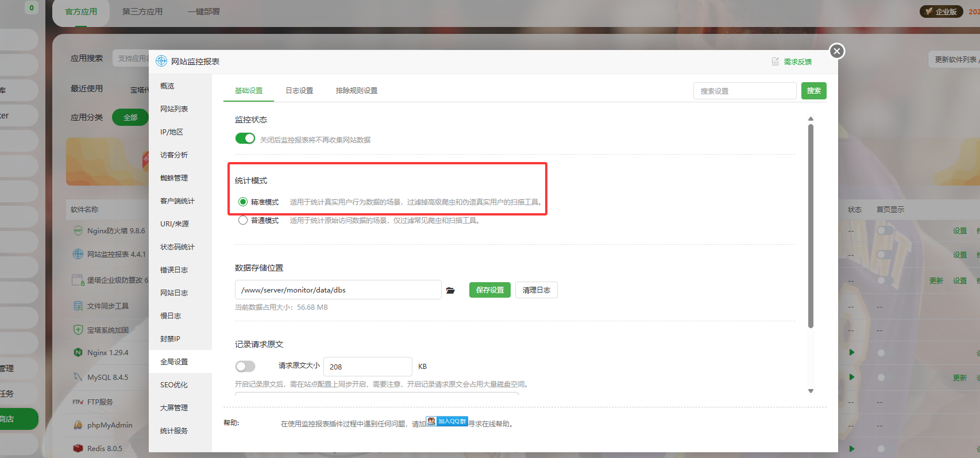Click the 网站监控报表 4.4.1 list icon
Screen dimensions: 980x458
(x=78, y=254)
